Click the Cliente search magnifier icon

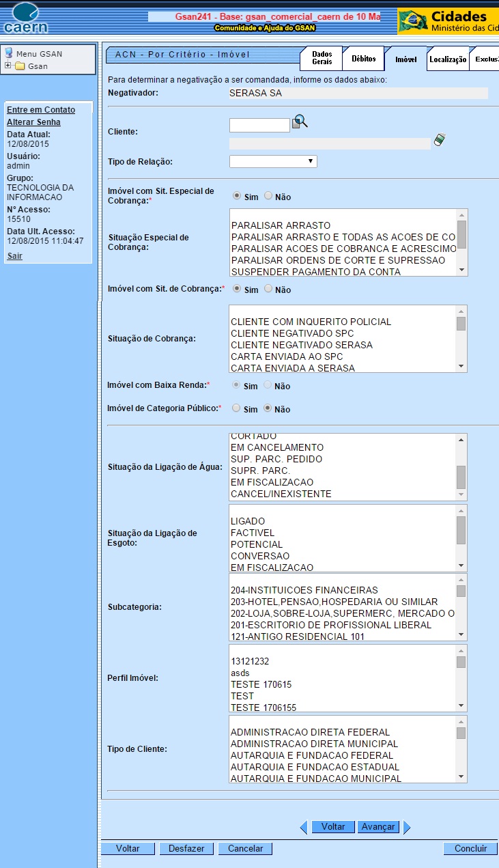[x=300, y=122]
